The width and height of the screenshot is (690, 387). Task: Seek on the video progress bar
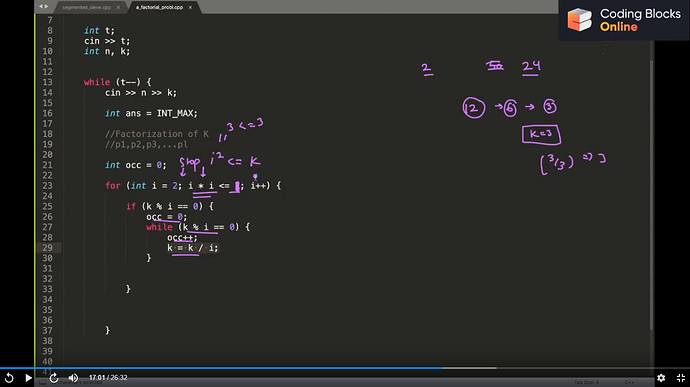(345, 368)
